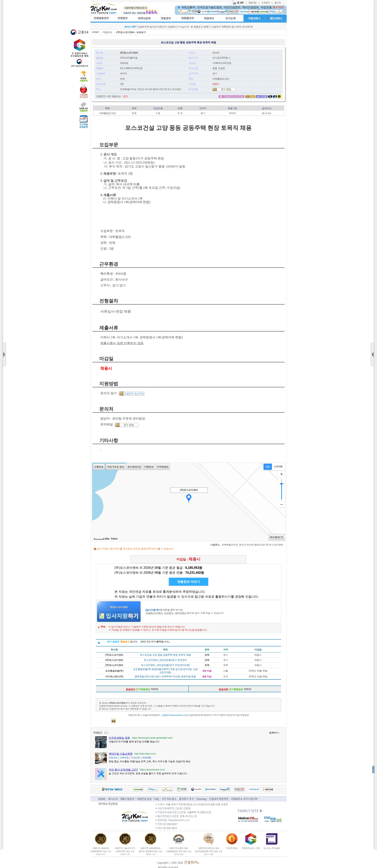This screenshot has width=377, height=868.
Task: Click 건설워커 입사지원 button under 지원방법
Action: (x=132, y=394)
